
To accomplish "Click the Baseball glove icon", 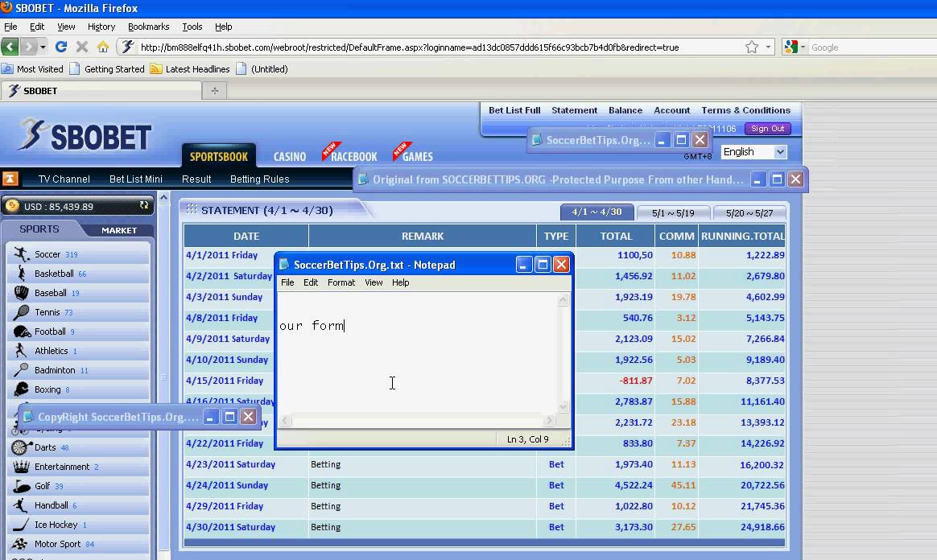I will point(22,293).
